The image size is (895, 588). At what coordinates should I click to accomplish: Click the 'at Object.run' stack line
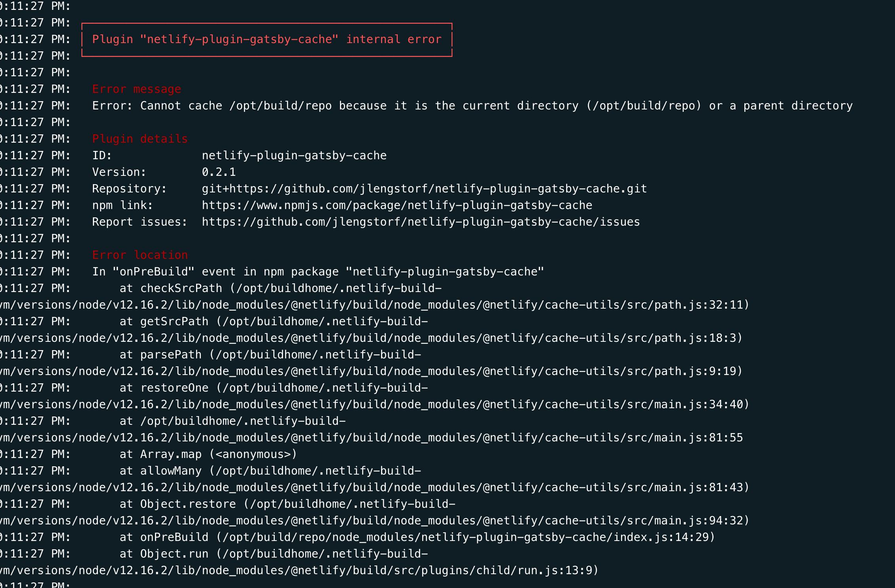click(274, 554)
